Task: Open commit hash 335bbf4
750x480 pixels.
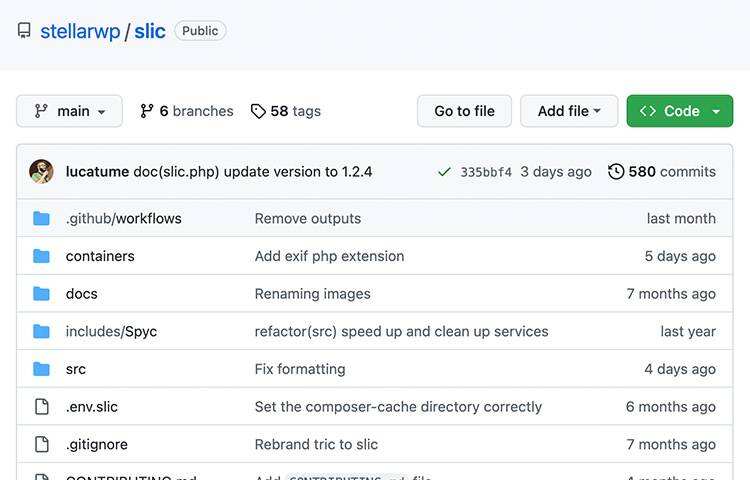Action: pyautogui.click(x=486, y=172)
